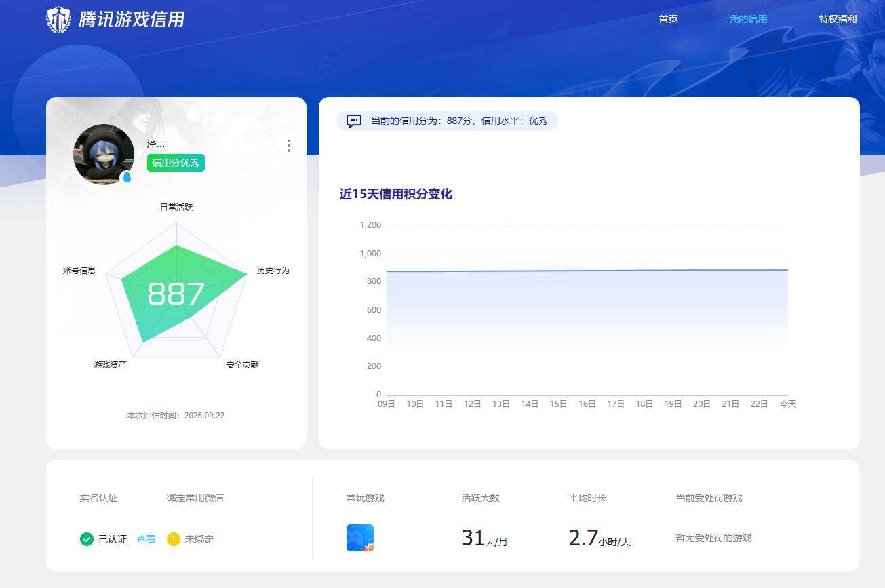Click the 暂无受处罚的游戏 text
This screenshot has width=885, height=588.
(x=713, y=538)
